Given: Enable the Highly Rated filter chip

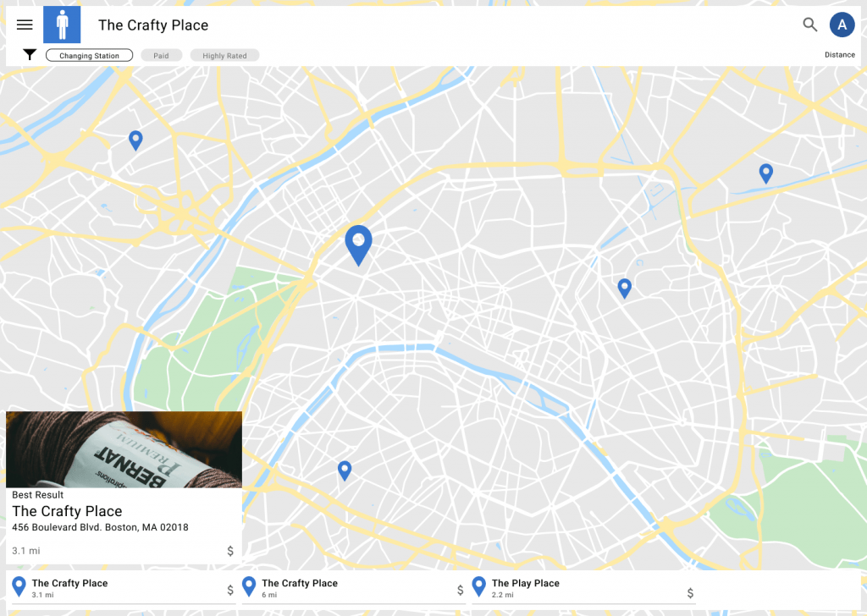Looking at the screenshot, I should pyautogui.click(x=224, y=56).
